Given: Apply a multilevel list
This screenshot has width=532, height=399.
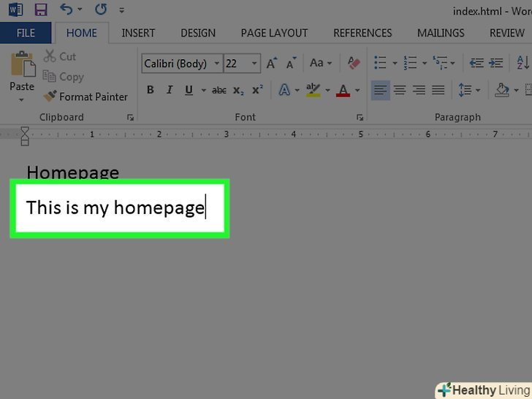Looking at the screenshot, I should coord(440,63).
